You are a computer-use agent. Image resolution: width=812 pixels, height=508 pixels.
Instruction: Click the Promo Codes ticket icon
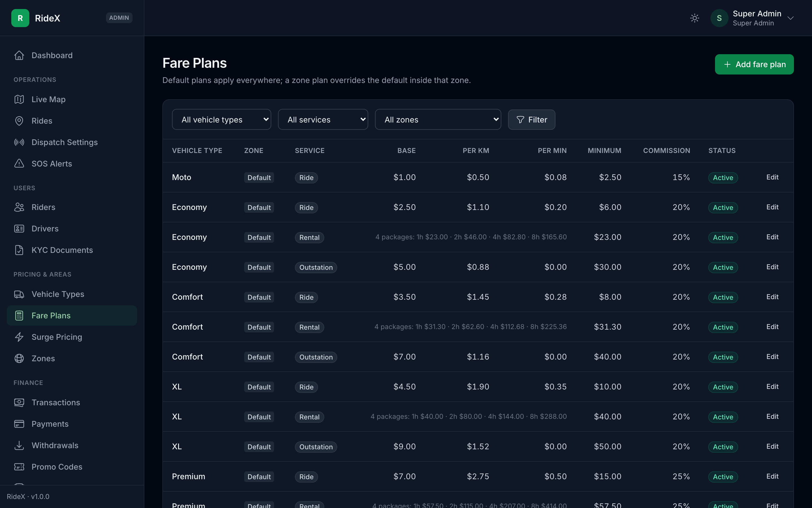click(x=19, y=467)
